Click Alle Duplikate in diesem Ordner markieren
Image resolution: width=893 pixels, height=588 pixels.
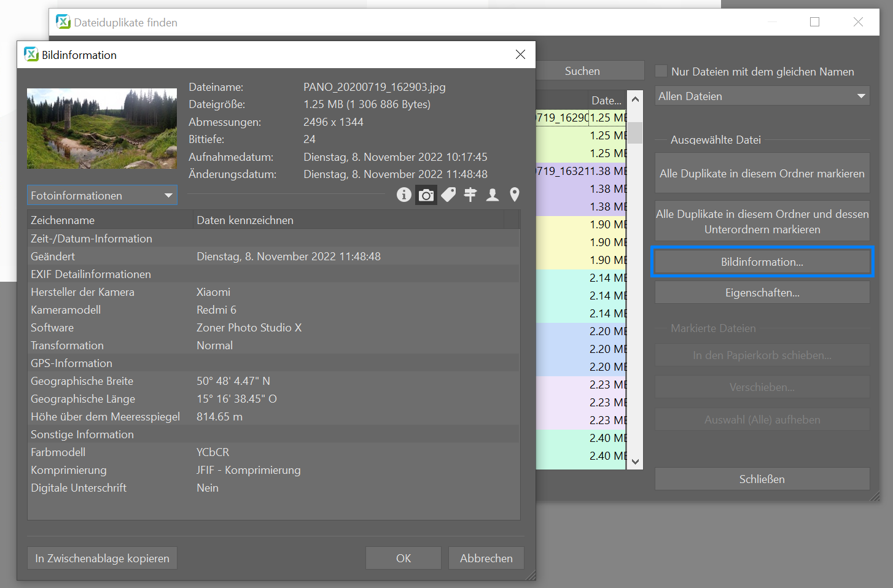pyautogui.click(x=762, y=174)
